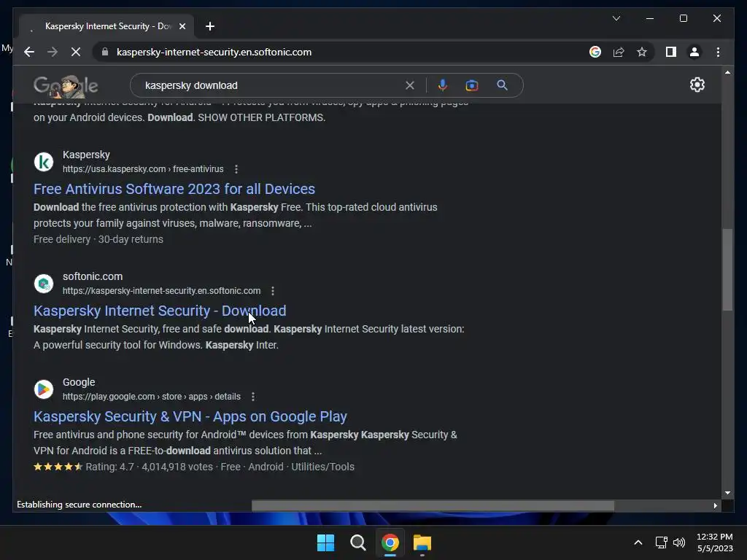This screenshot has height=560, width=747.
Task: View site info via the lock icon
Action: click(x=105, y=52)
